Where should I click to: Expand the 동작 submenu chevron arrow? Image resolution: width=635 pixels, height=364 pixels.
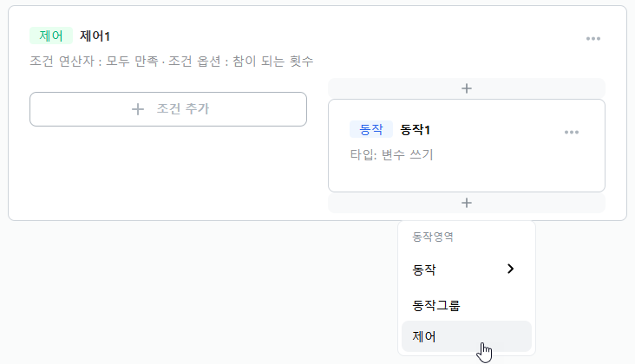pos(510,269)
